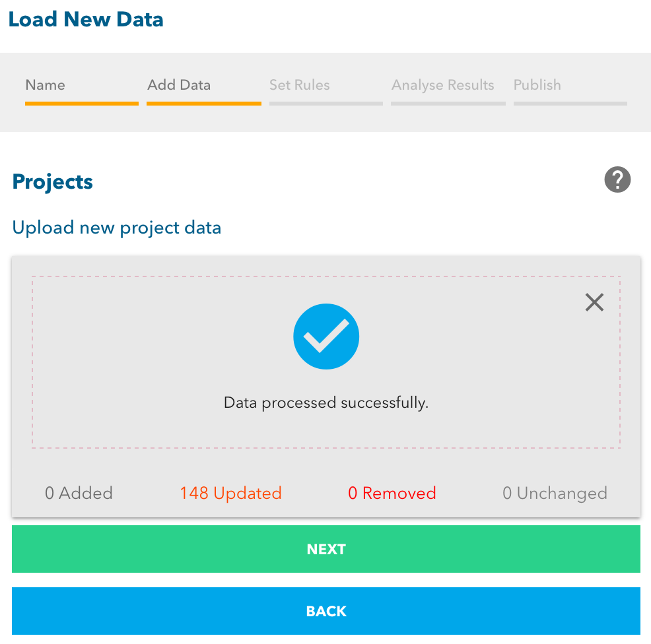The height and width of the screenshot is (644, 651).
Task: Click the 0 Unchanged count
Action: point(555,493)
